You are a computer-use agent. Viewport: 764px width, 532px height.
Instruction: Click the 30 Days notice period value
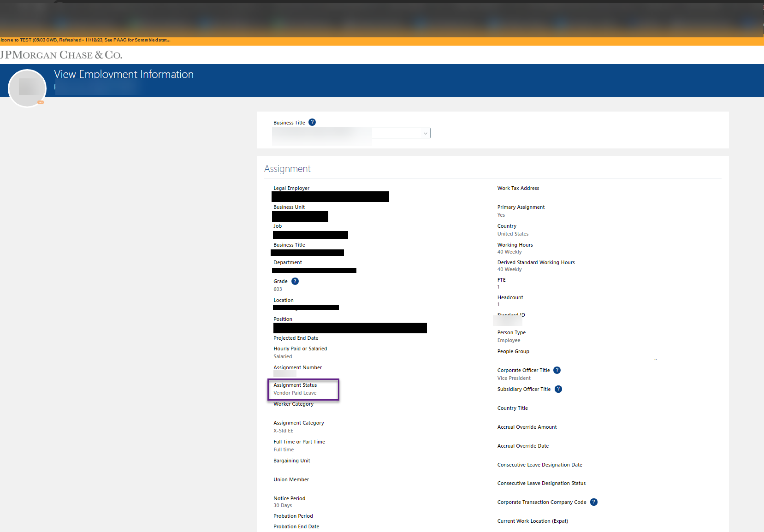pyautogui.click(x=283, y=506)
